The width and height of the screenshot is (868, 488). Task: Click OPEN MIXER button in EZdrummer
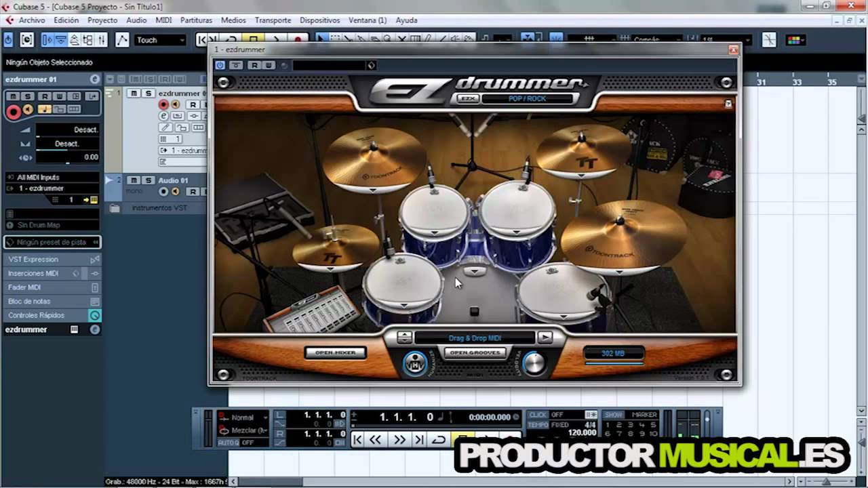pos(335,352)
